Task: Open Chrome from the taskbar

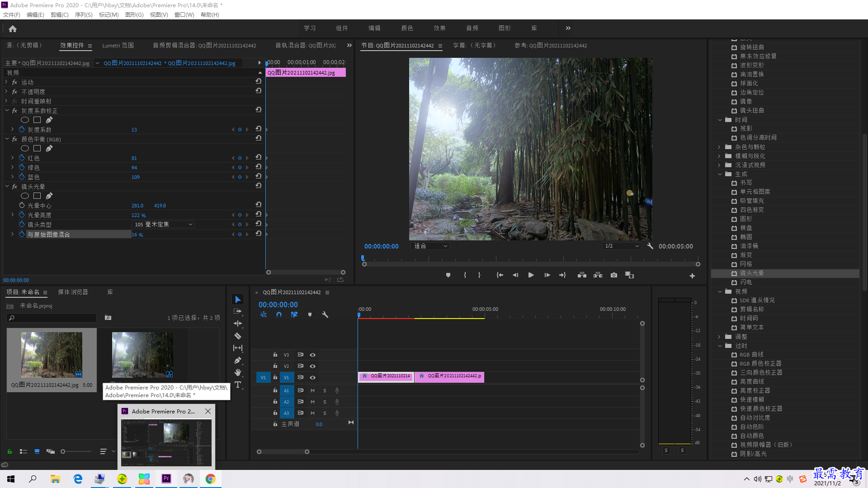Action: 210,479
